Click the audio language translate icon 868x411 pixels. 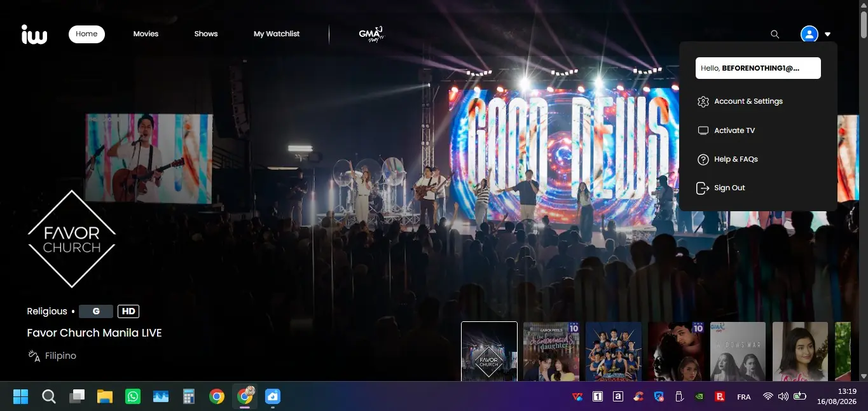point(34,356)
